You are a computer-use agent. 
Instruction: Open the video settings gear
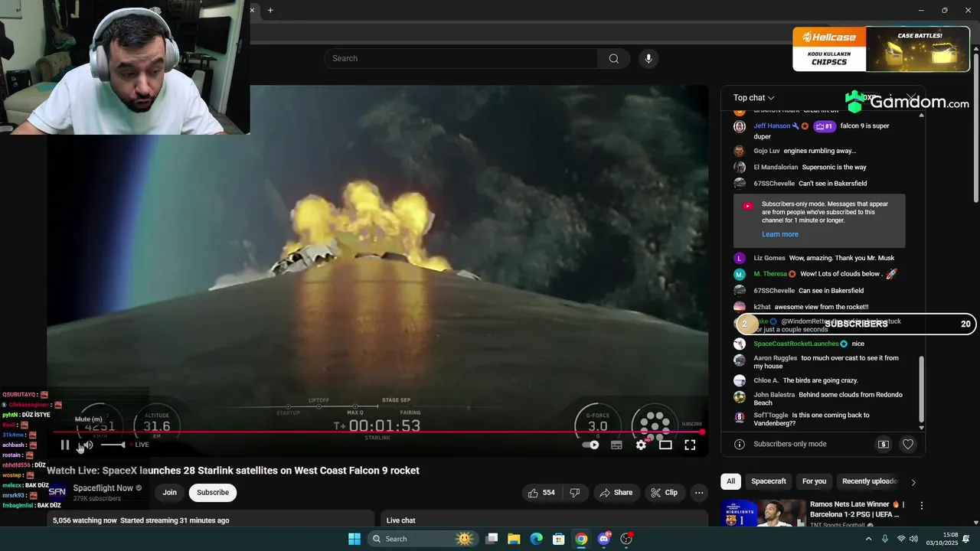tap(641, 445)
